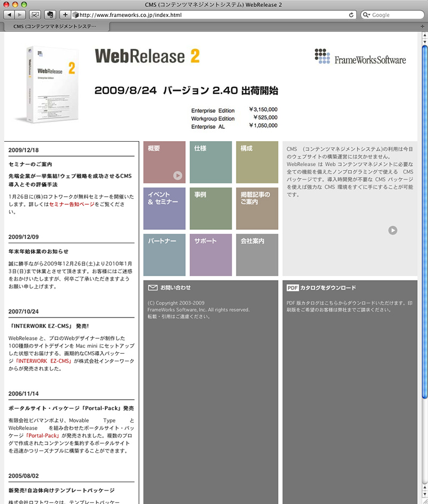Screen dimensions: 428x504
Task: Go forward with the Safari forward arrow
Action: 20,15
